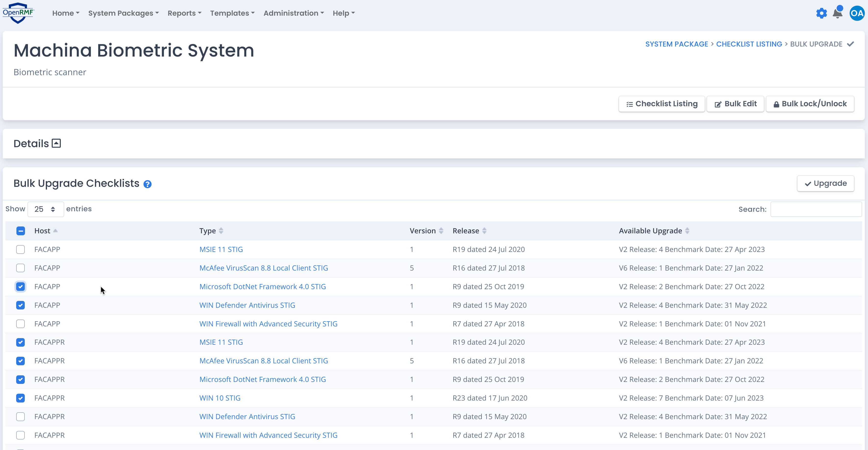Open FACAPP MSIE 11 STIG link
The height and width of the screenshot is (450, 868).
[221, 249]
